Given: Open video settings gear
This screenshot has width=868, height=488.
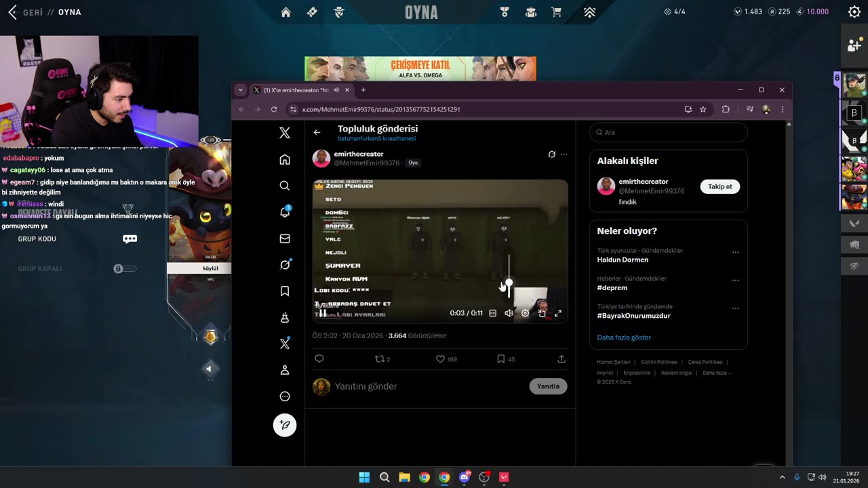Looking at the screenshot, I should tap(525, 313).
